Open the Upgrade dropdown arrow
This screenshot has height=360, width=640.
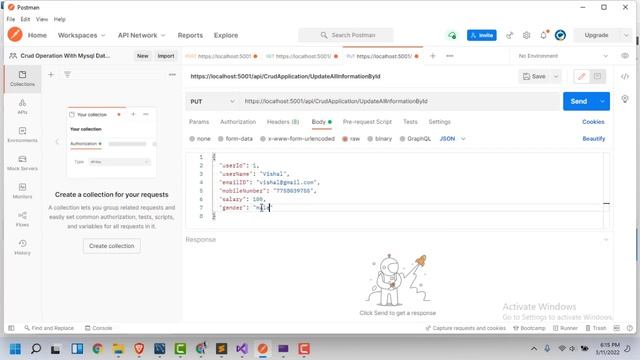[x=626, y=36]
